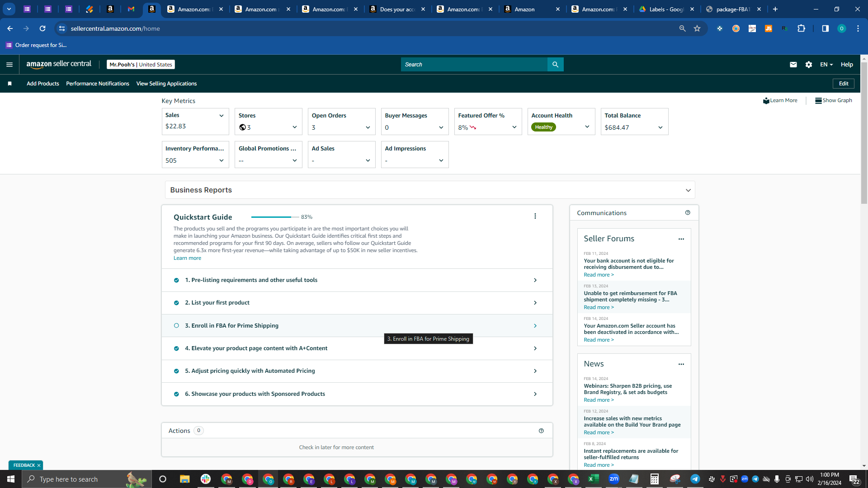Expand the Featured Offer % dropdown
The image size is (868, 488).
tap(514, 127)
